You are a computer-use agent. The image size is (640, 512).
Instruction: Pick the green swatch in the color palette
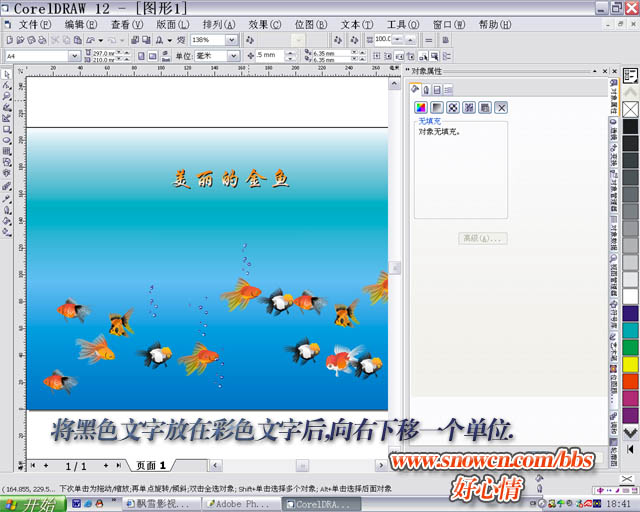coord(630,347)
